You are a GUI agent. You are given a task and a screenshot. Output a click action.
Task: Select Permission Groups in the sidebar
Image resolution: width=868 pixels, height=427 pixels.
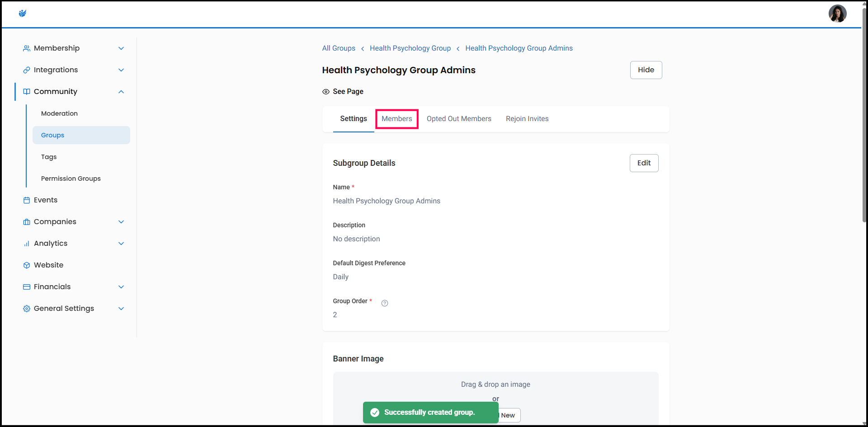click(71, 178)
